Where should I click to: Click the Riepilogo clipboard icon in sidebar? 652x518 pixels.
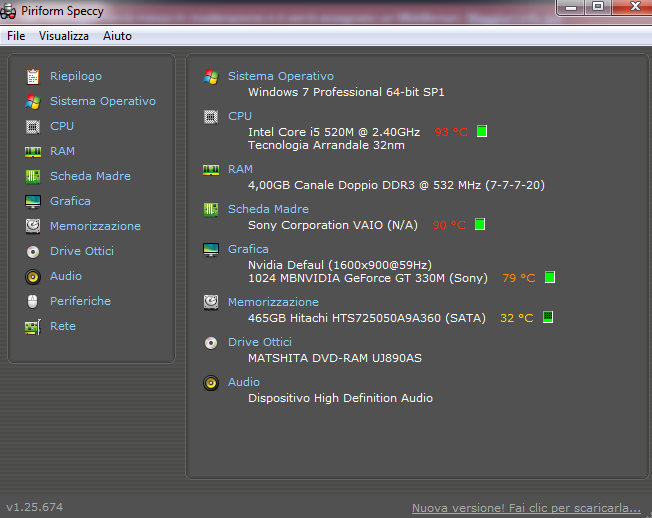tap(33, 76)
